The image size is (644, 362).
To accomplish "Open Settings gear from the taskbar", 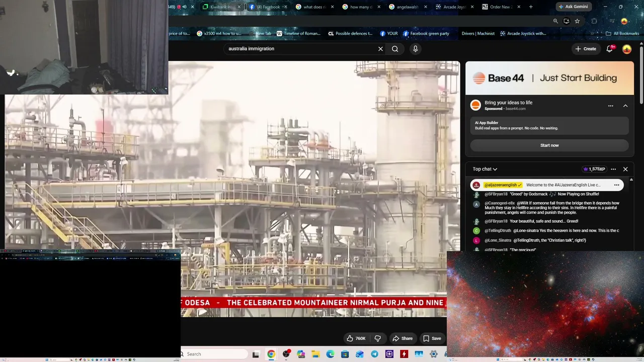I will tap(433, 354).
